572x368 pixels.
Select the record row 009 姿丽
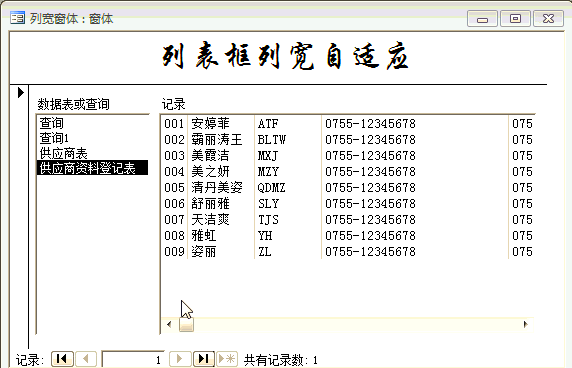pyautogui.click(x=348, y=252)
